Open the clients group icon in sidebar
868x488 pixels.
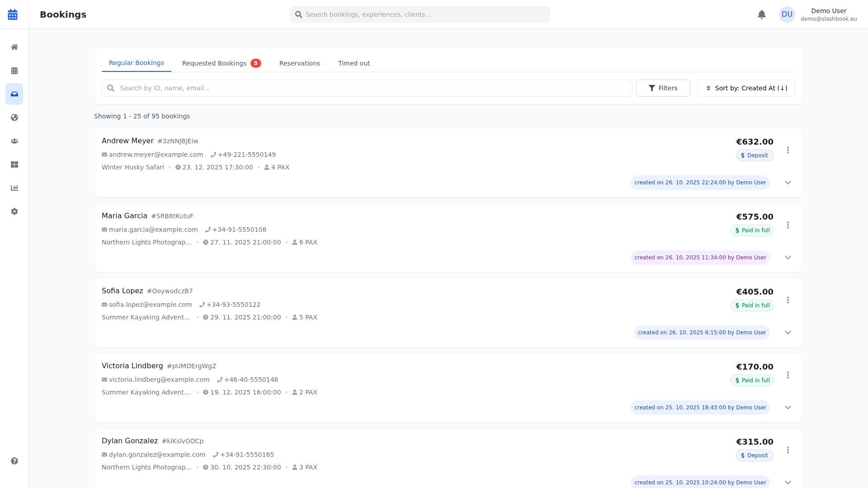point(14,141)
